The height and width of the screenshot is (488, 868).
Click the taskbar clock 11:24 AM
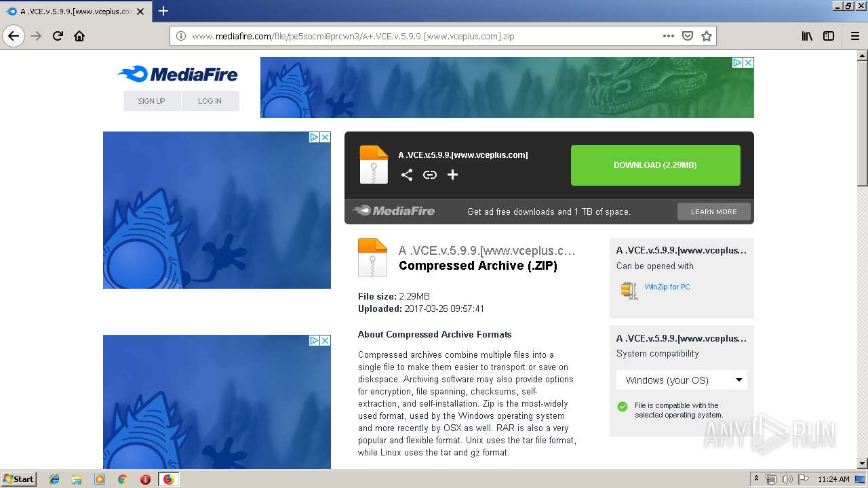tap(833, 479)
